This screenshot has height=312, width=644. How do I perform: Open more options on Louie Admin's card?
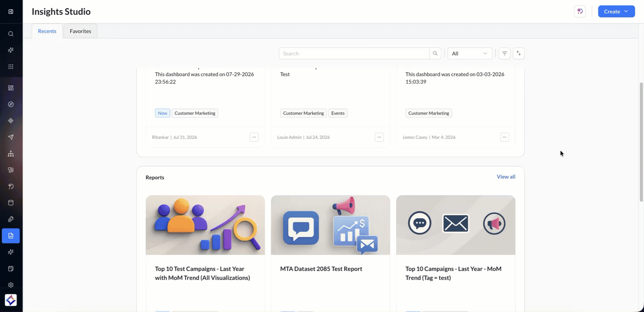tap(379, 137)
